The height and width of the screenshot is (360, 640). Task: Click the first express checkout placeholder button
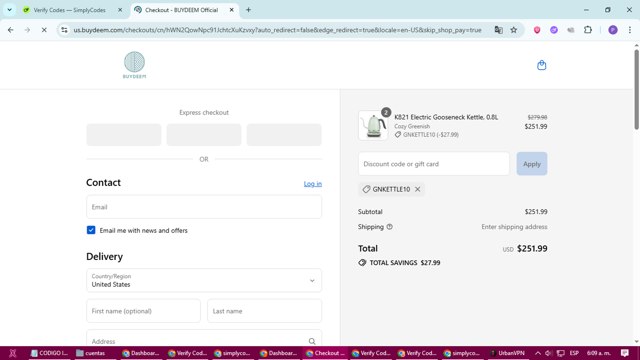[x=124, y=135]
